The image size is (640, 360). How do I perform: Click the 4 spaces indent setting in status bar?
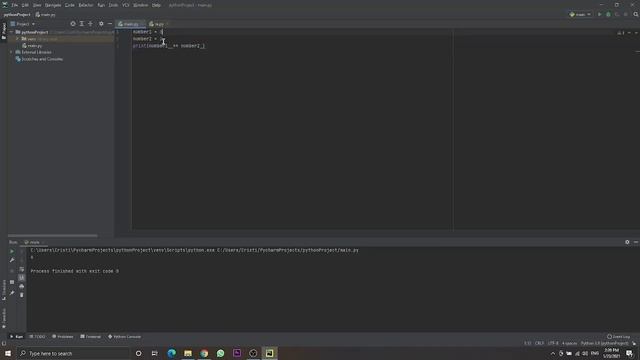point(569,343)
